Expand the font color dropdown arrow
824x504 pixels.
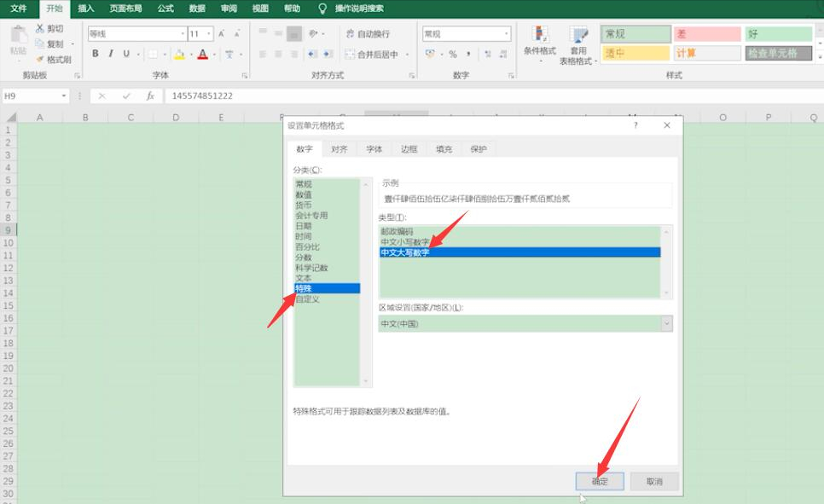pyautogui.click(x=214, y=55)
